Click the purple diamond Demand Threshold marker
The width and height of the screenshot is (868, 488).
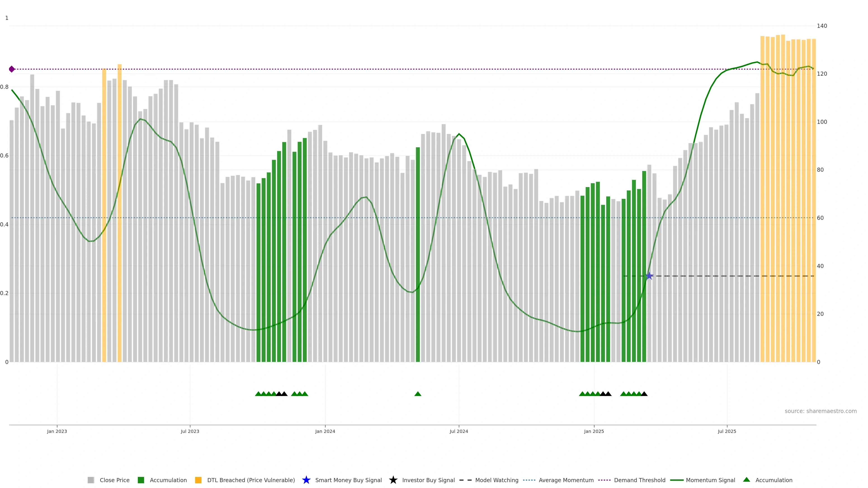coord(12,69)
